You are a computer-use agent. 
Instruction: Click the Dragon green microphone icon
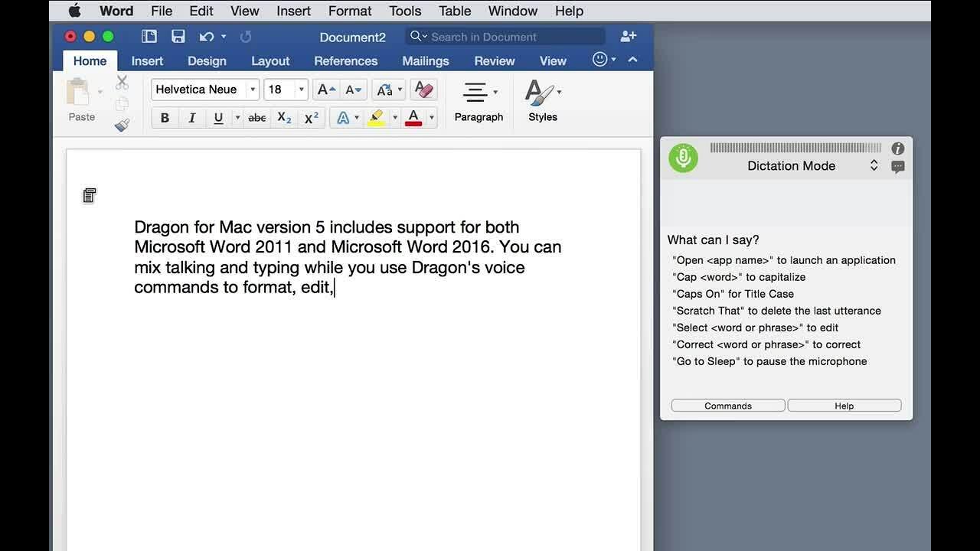click(x=683, y=158)
